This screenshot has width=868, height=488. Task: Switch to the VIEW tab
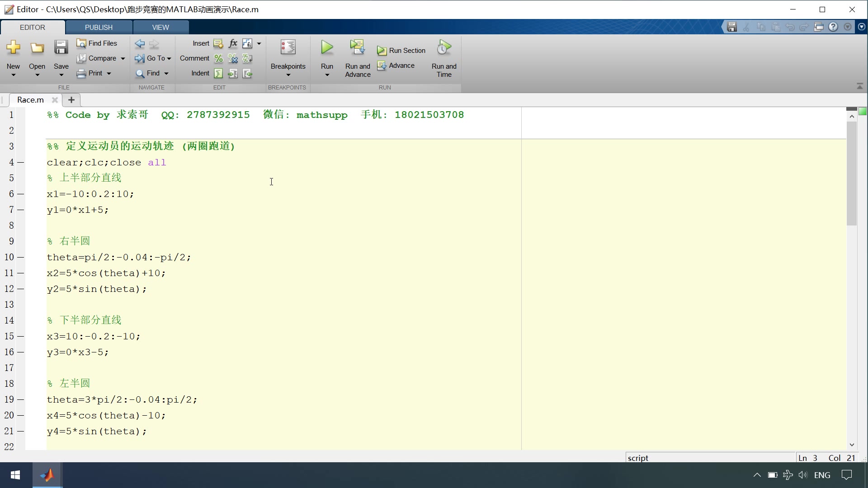coord(160,27)
